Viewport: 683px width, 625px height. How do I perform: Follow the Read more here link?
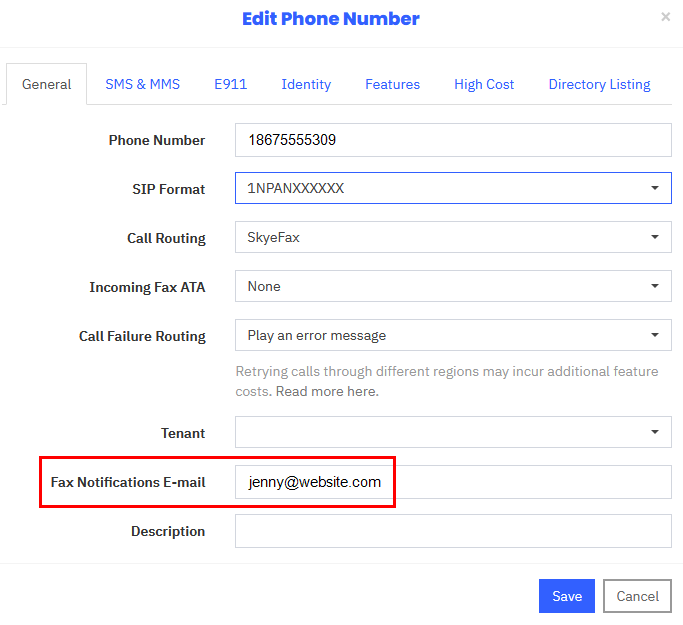[x=327, y=391]
